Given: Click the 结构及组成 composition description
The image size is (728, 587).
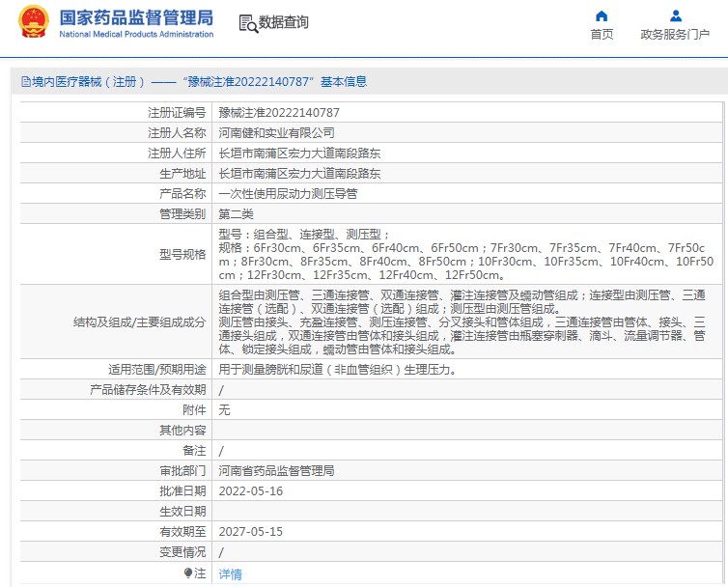Looking at the screenshot, I should [462, 321].
